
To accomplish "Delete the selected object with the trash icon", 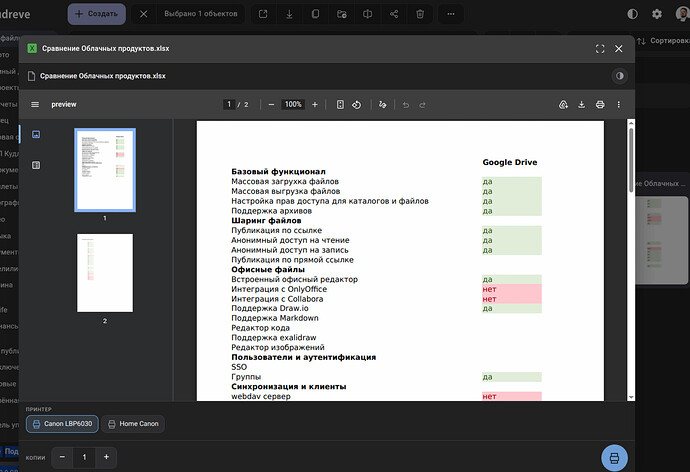I will (420, 14).
